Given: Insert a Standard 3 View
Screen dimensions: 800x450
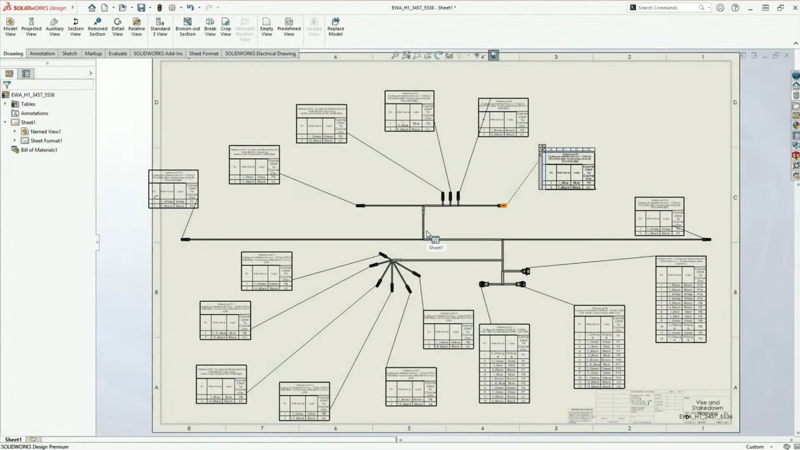Looking at the screenshot, I should (160, 25).
